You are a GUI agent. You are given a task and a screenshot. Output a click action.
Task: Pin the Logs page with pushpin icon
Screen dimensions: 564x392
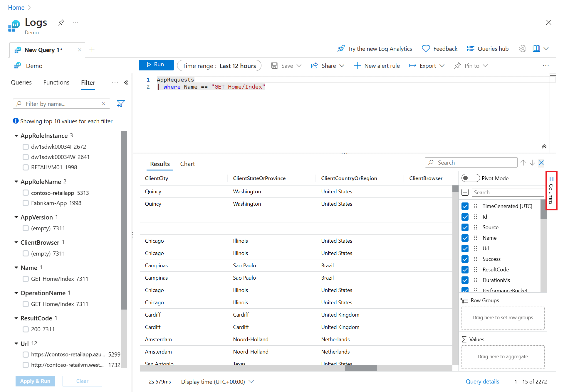click(x=61, y=22)
